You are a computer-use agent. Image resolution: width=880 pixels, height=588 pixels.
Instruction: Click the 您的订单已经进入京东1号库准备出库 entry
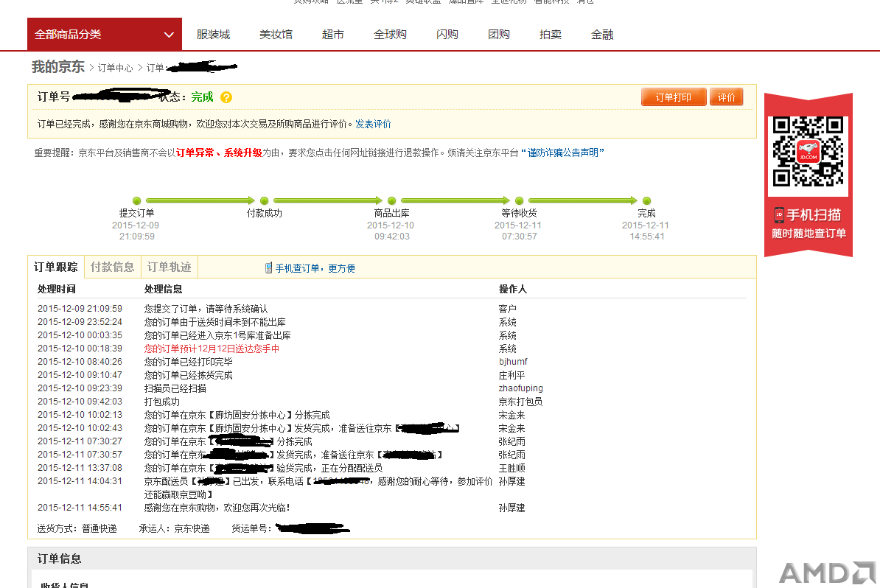tap(217, 335)
